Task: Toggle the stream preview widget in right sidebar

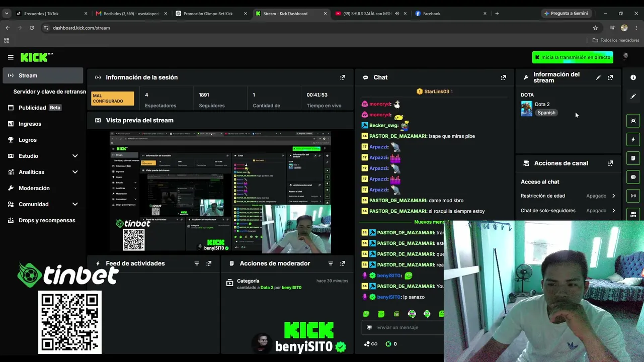Action: [x=633, y=121]
